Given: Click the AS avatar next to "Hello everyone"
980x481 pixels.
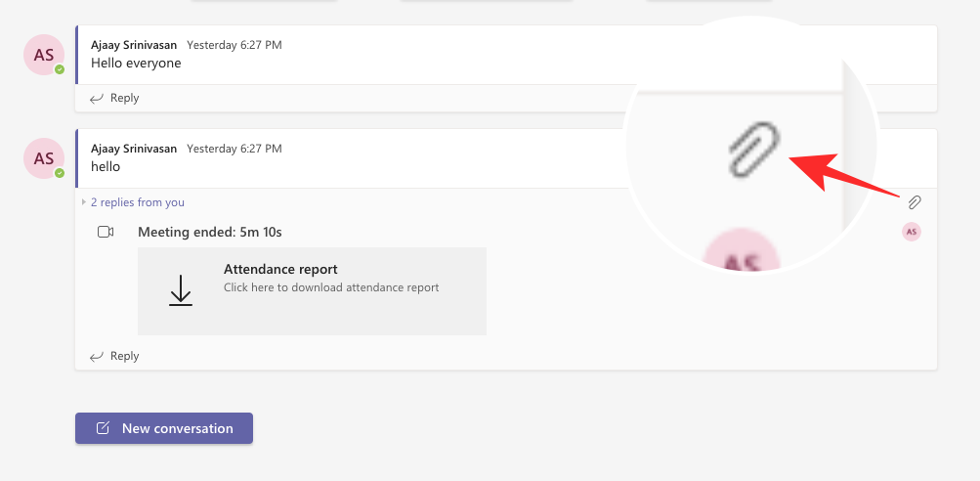Looking at the screenshot, I should tap(44, 56).
